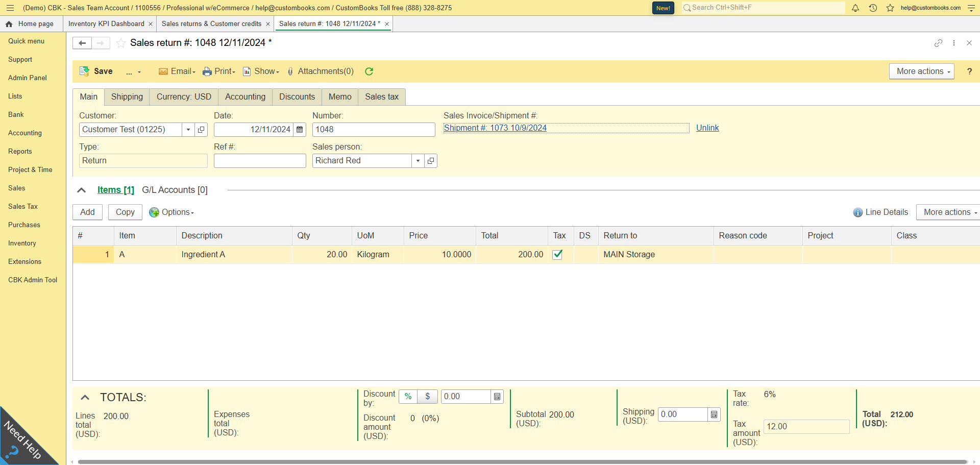
Task: Copy link using the chain icon
Action: [938, 43]
